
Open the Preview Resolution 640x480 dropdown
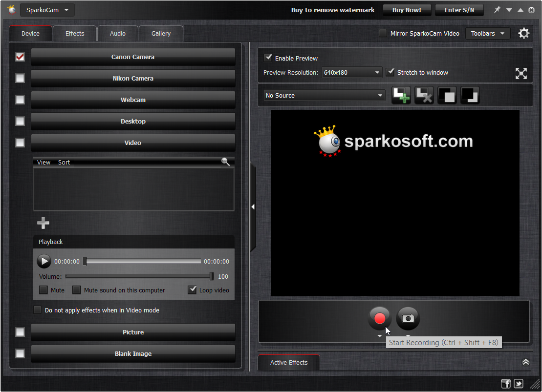point(351,73)
